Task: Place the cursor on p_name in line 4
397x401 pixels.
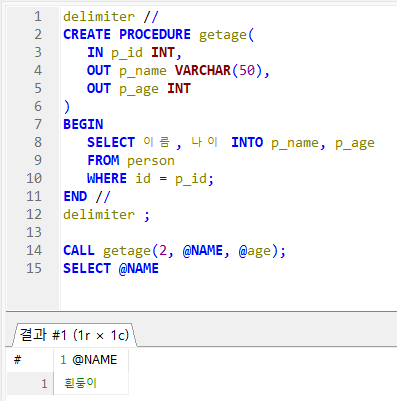Action: 143,71
